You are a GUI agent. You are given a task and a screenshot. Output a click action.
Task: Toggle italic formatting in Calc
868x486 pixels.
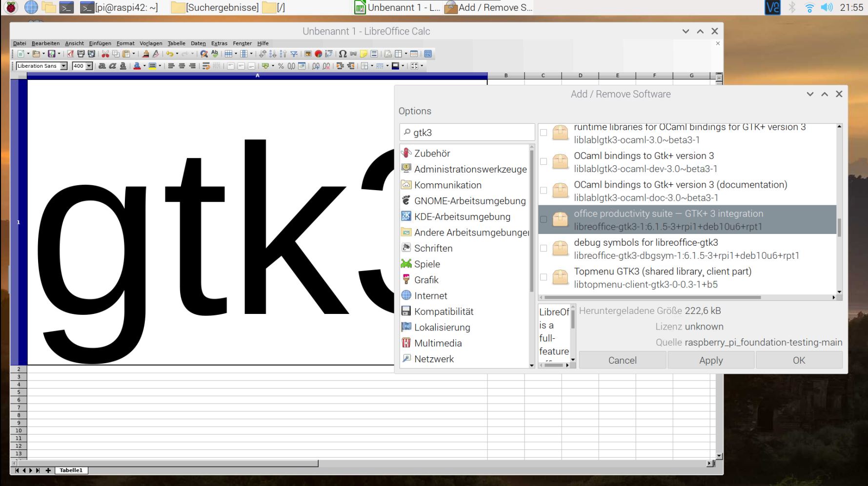(113, 66)
